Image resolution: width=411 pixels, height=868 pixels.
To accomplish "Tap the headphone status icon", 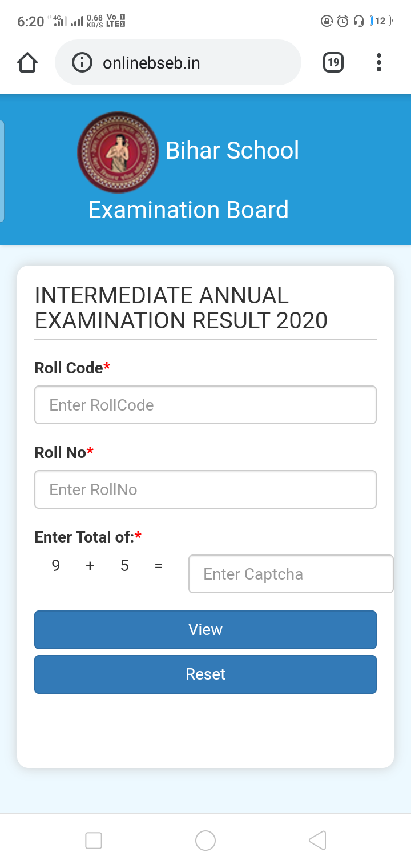I will (358, 21).
